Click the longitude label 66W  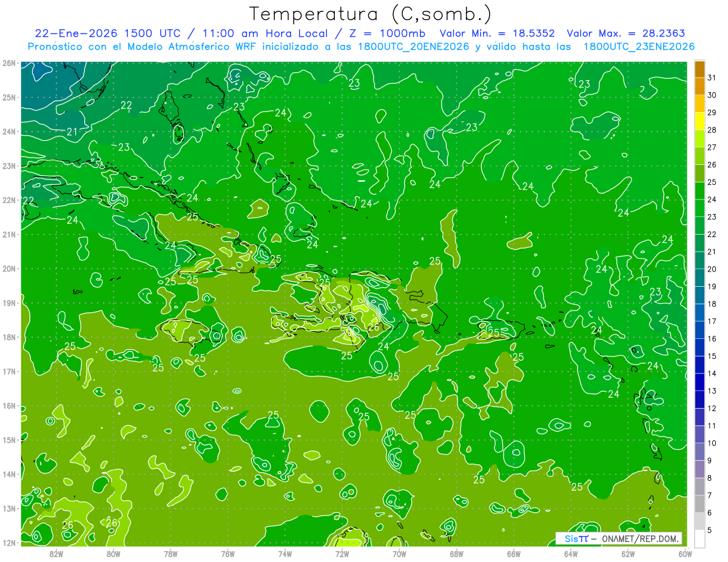[513, 554]
